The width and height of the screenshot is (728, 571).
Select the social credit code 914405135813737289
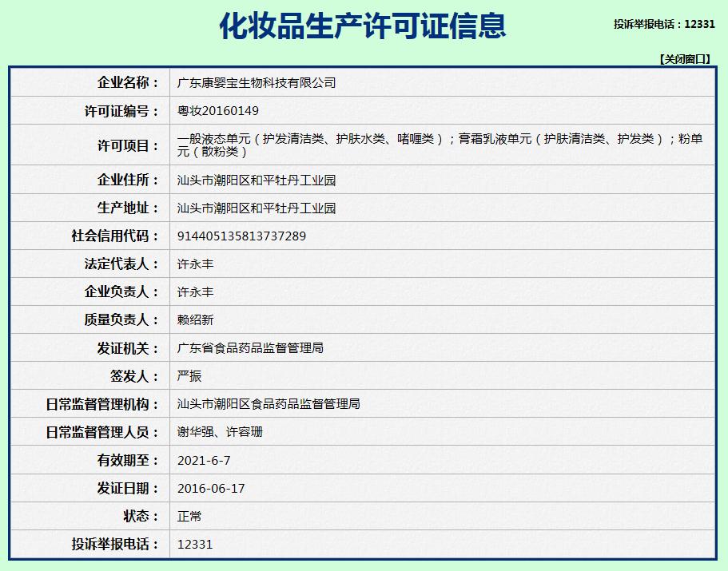(x=240, y=236)
